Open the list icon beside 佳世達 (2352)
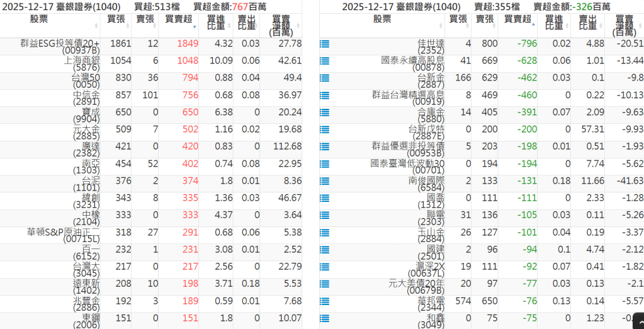This screenshot has width=644, height=329. click(324, 44)
